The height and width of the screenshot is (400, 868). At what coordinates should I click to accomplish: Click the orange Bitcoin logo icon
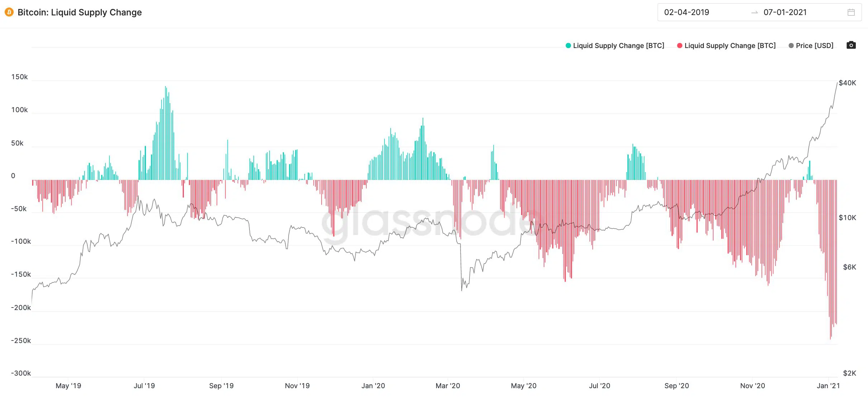pyautogui.click(x=9, y=12)
